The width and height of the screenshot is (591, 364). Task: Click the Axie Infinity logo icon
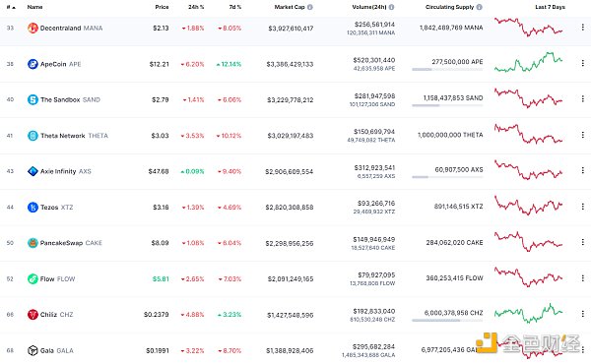33,171
